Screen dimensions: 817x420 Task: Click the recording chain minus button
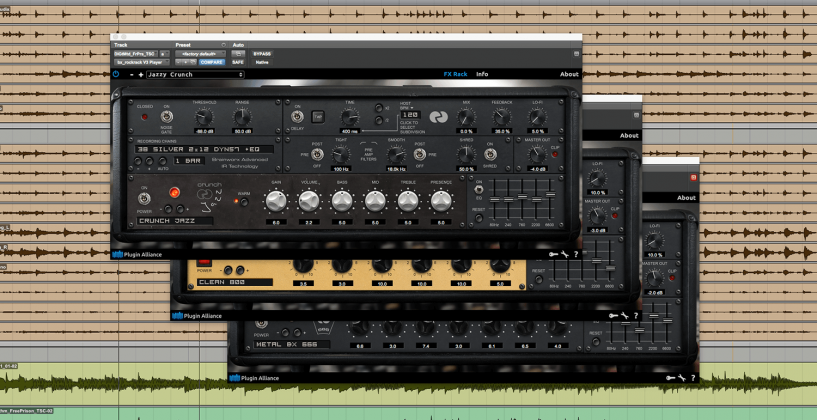click(x=138, y=162)
